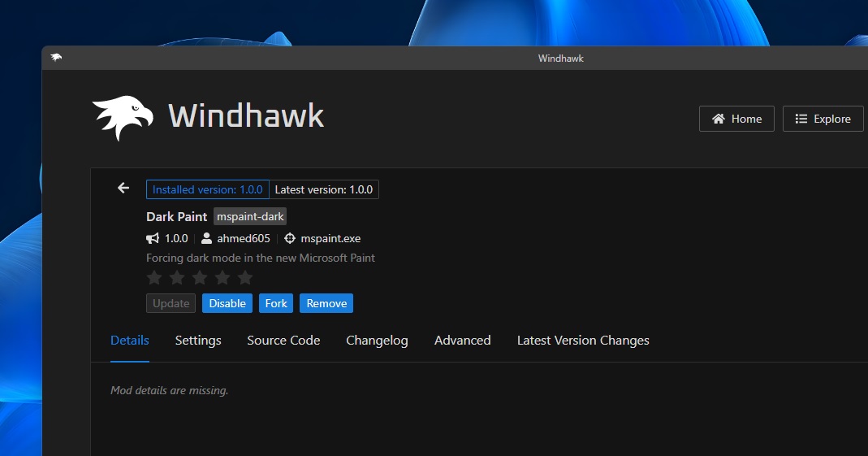Open the Settings tab
Screen dimensions: 868x456
click(198, 341)
